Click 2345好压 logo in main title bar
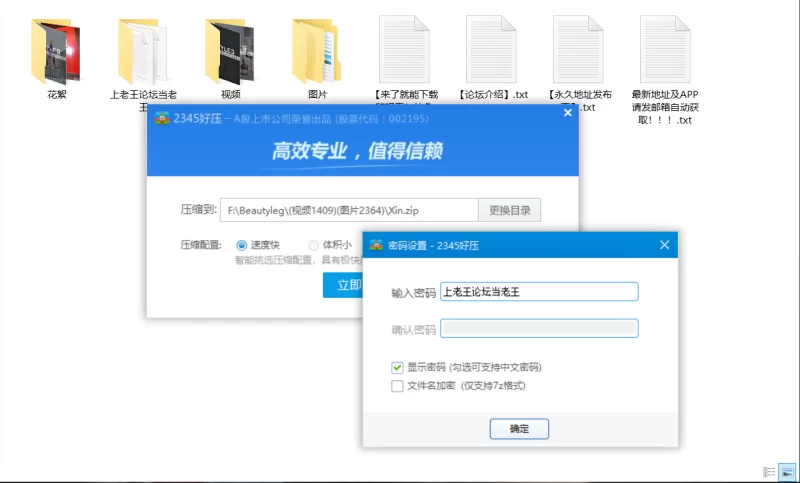800x483 pixels. click(162, 118)
